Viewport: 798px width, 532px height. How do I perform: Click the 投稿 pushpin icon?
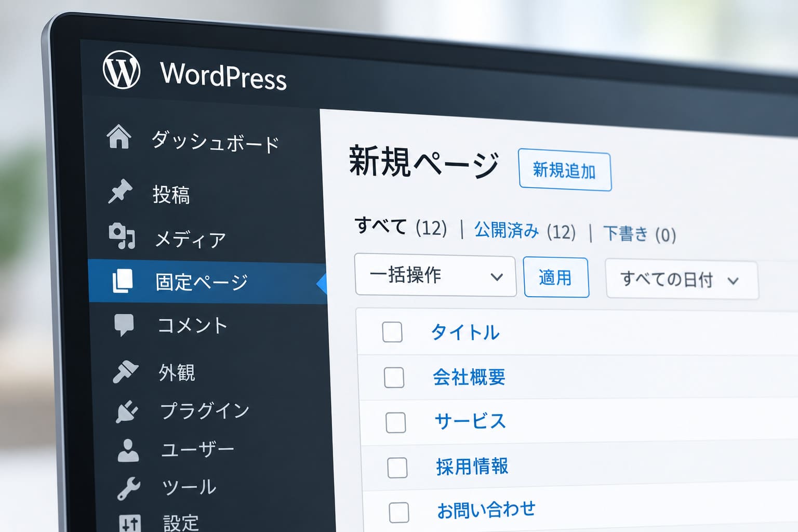click(x=120, y=191)
